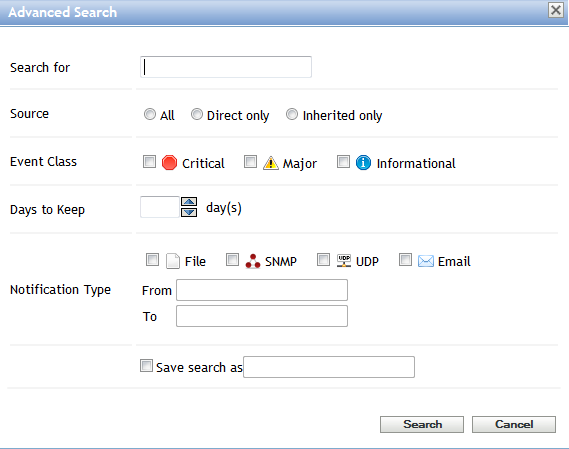This screenshot has height=449, width=569.
Task: Check the Save search as checkbox
Action: coord(147,366)
